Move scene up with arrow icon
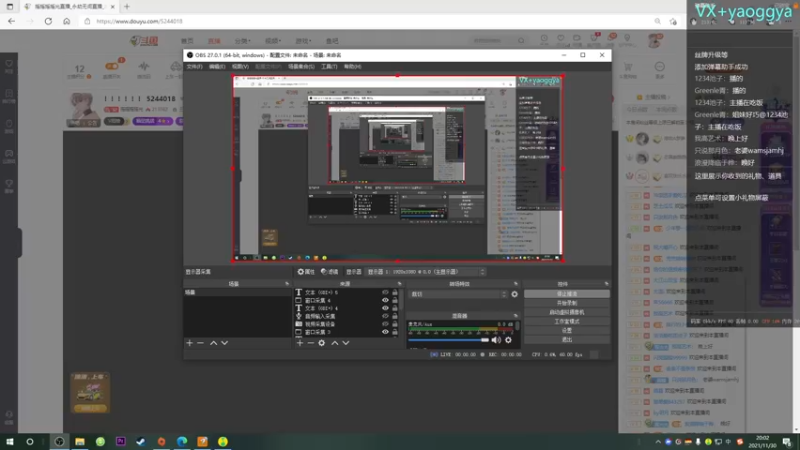This screenshot has width=800, height=450. [x=213, y=343]
